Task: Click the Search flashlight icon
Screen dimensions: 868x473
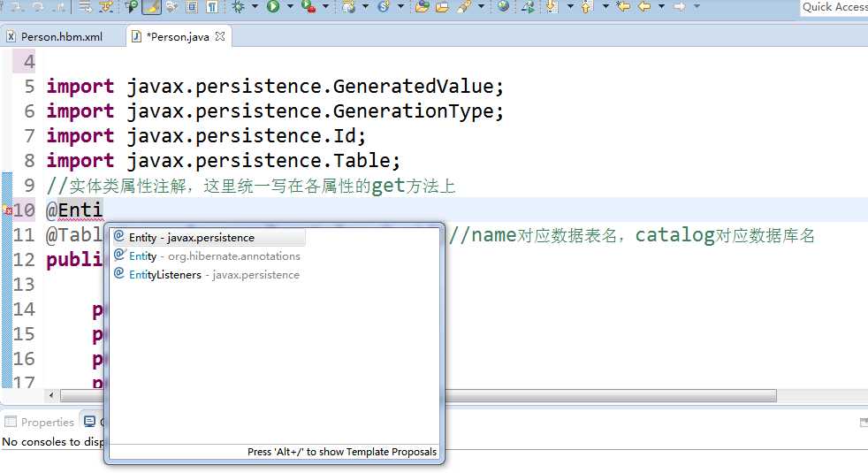Action: [x=464, y=7]
